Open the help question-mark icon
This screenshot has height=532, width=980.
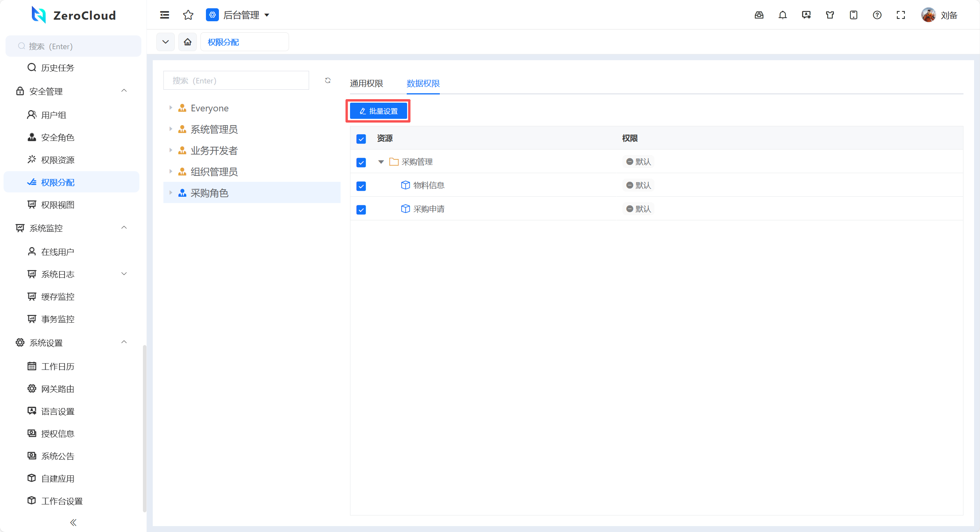877,15
